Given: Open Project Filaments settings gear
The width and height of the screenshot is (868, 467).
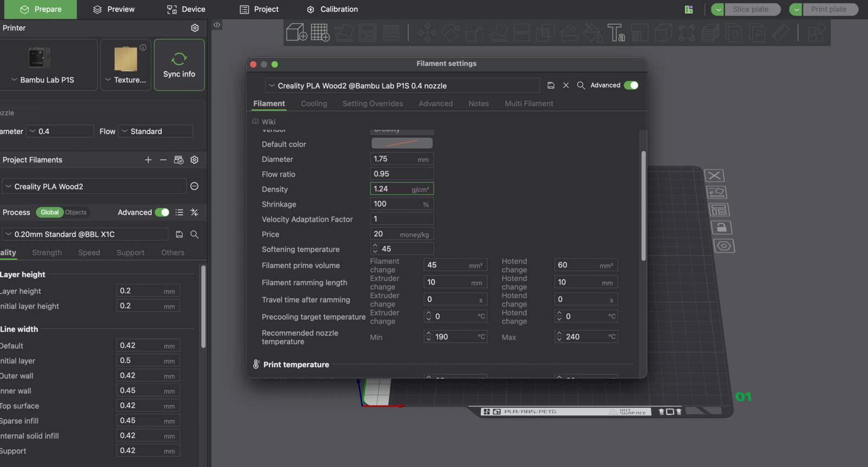Looking at the screenshot, I should 194,160.
